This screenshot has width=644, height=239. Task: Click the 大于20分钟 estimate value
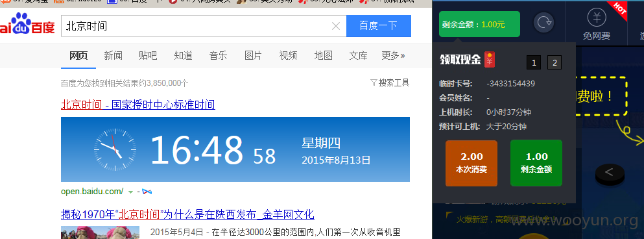pyautogui.click(x=507, y=126)
